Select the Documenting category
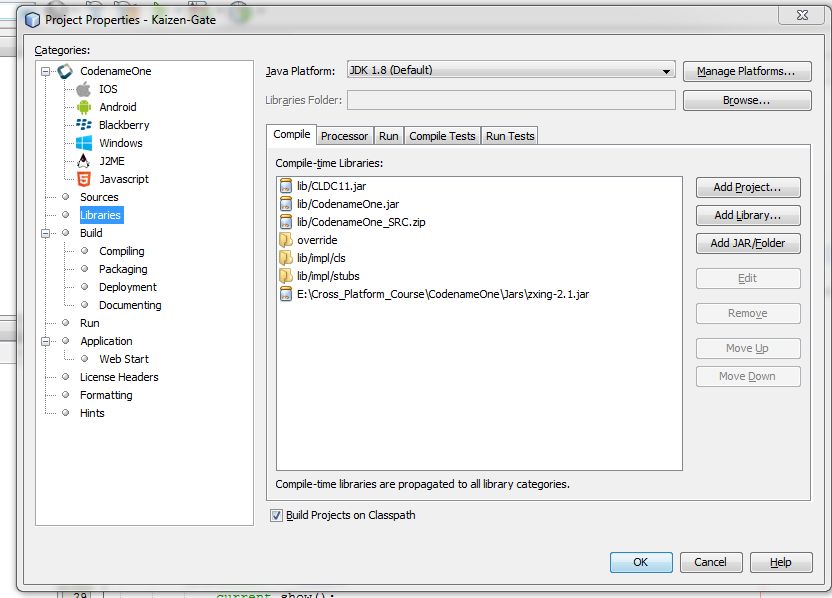This screenshot has width=832, height=598. click(x=130, y=305)
